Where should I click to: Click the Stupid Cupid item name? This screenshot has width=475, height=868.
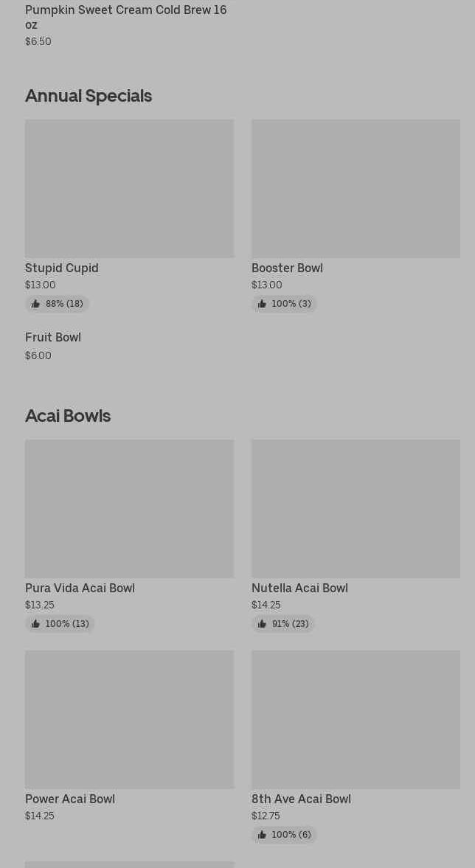pos(62,268)
